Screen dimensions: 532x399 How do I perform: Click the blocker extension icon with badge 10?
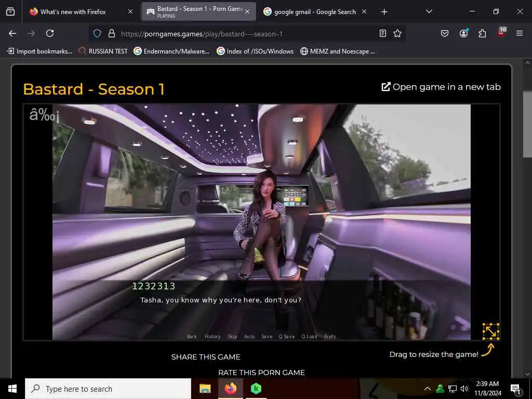[x=501, y=33]
